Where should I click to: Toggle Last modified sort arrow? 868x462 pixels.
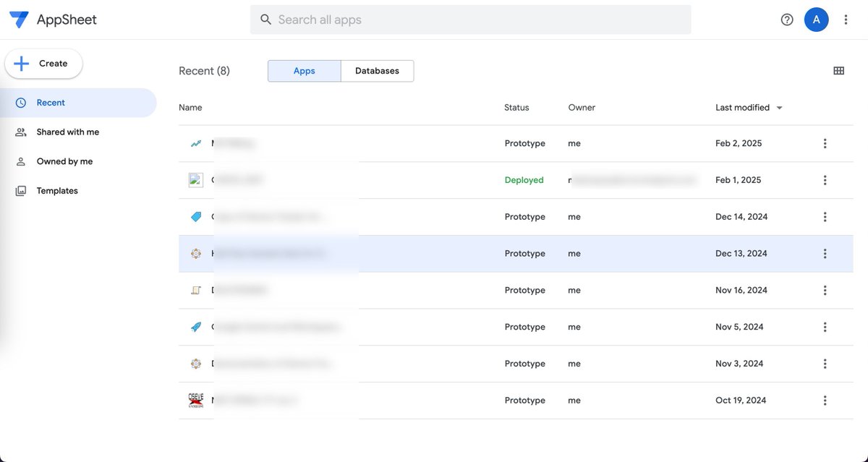(x=779, y=108)
